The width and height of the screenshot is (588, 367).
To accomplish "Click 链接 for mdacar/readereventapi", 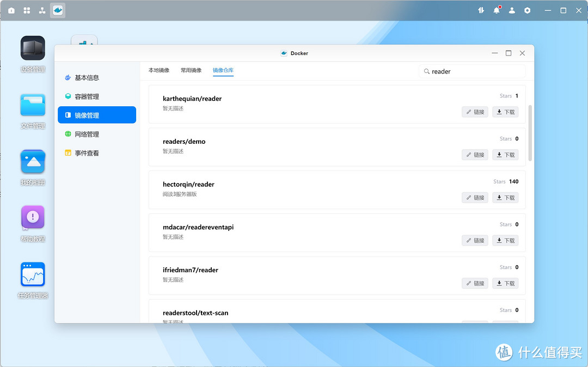I will tap(475, 240).
